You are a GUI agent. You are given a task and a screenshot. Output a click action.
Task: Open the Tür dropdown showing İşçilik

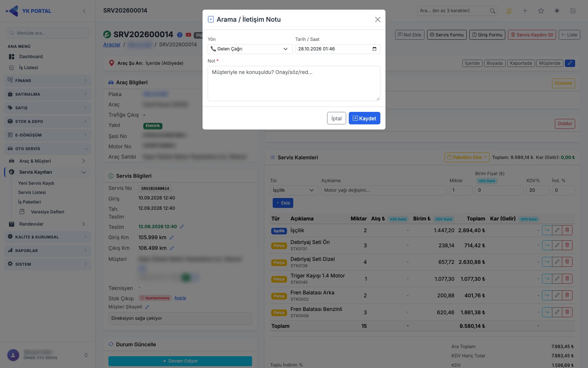pyautogui.click(x=294, y=190)
